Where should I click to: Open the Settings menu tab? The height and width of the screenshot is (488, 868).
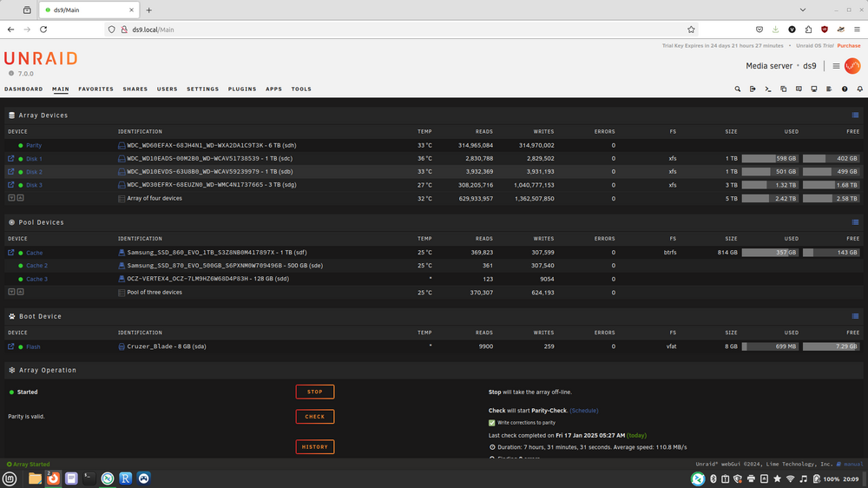[x=202, y=89]
